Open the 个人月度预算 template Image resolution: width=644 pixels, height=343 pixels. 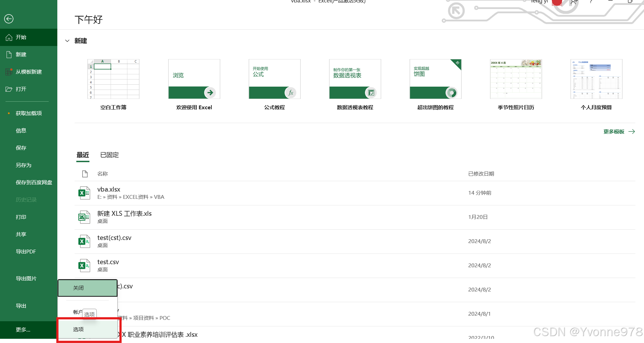(x=596, y=79)
